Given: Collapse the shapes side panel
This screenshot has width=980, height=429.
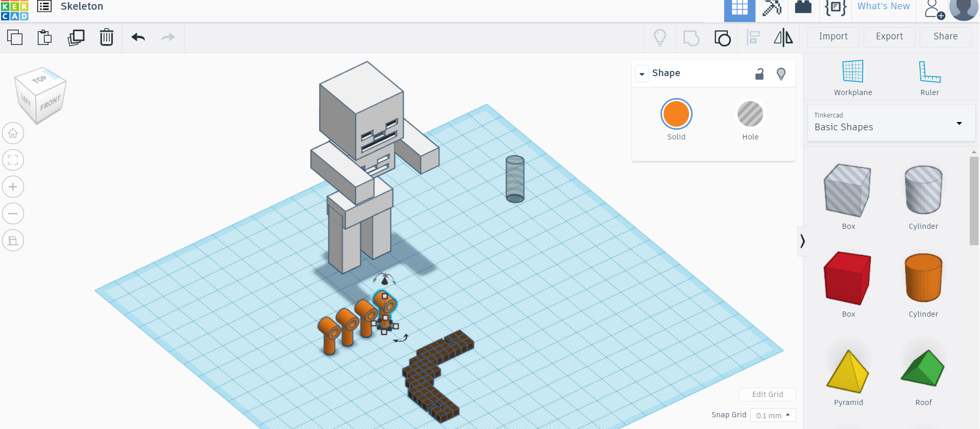Looking at the screenshot, I should coord(802,241).
